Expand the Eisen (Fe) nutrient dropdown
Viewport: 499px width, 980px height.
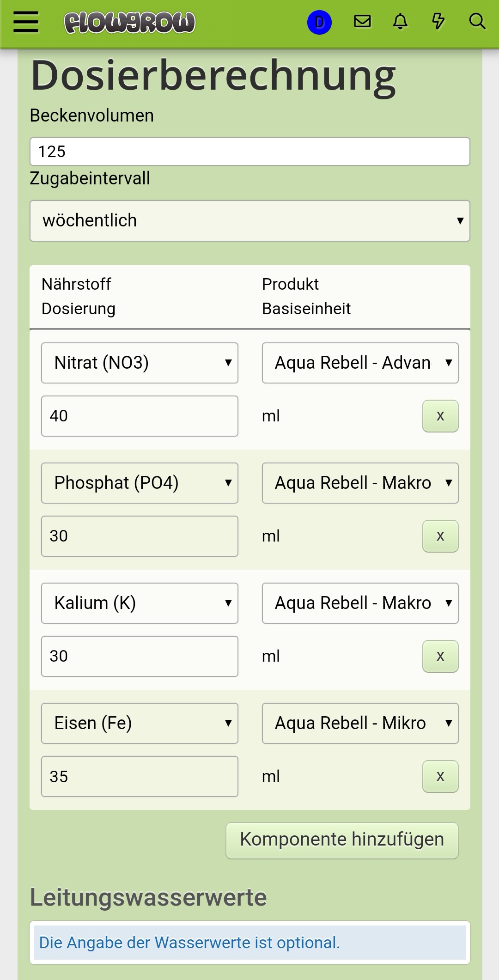[140, 723]
